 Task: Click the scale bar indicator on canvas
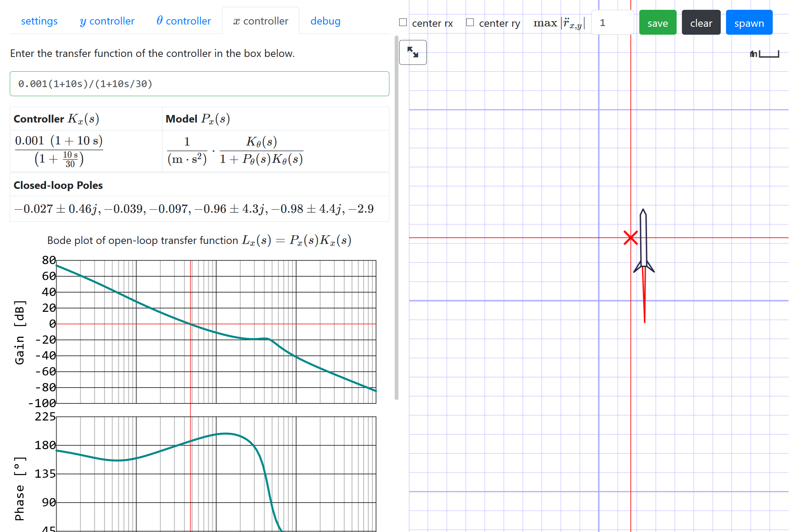point(764,54)
